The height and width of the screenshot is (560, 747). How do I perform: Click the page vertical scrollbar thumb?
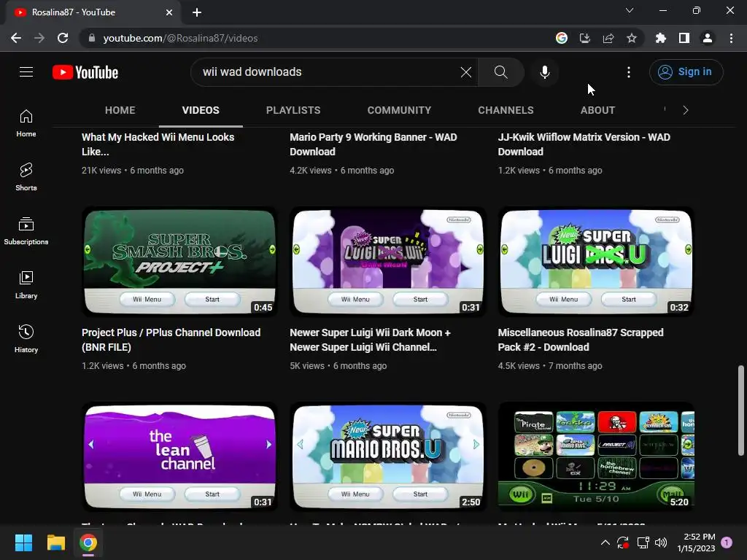point(740,411)
